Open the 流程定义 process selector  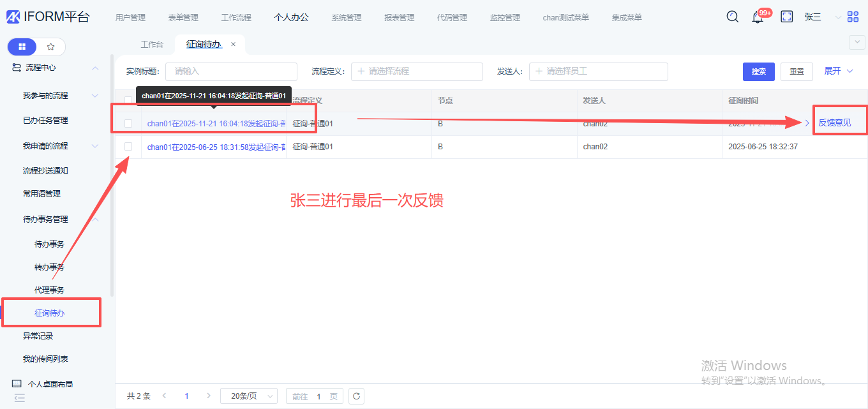tap(417, 71)
